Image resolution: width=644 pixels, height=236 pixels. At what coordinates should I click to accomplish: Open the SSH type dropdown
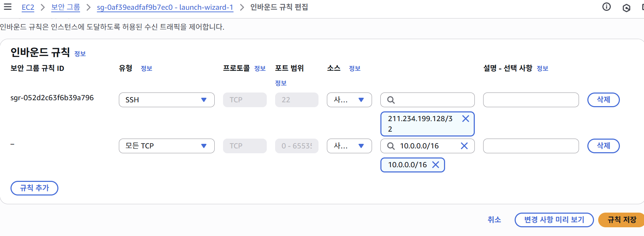point(166,100)
